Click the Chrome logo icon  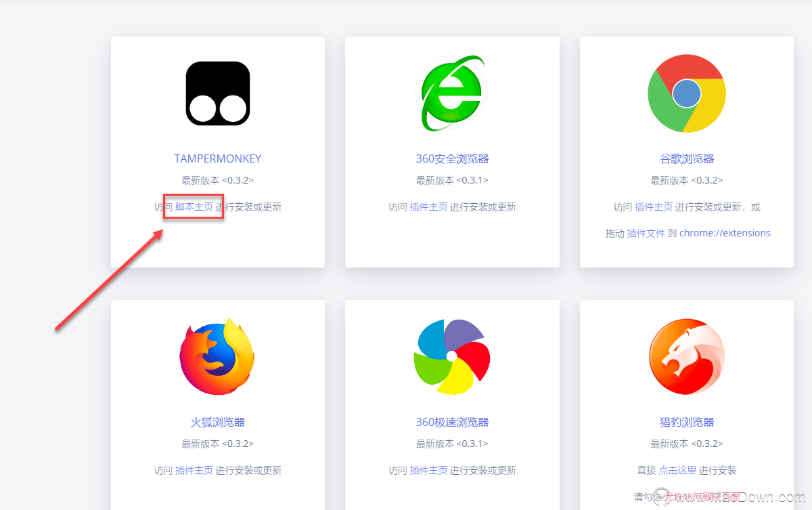pyautogui.click(x=687, y=93)
